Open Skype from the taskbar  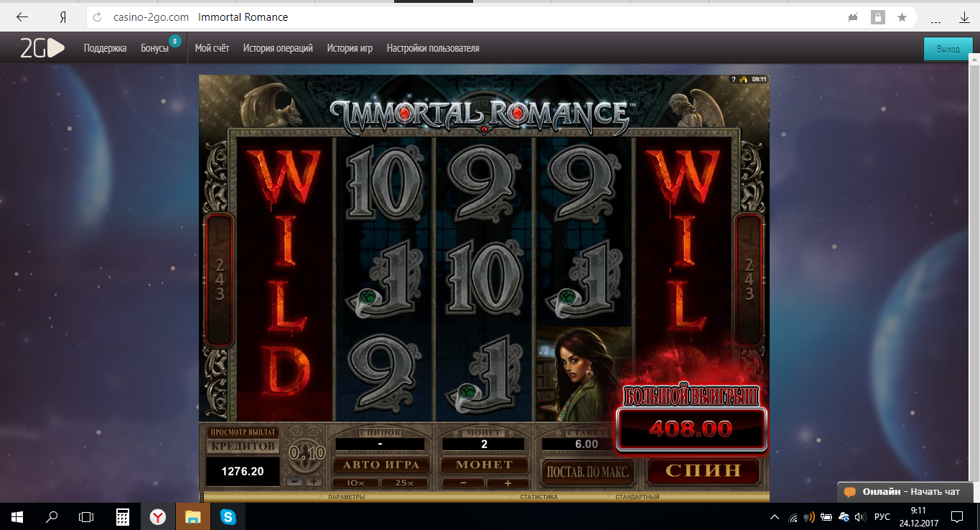point(228,516)
